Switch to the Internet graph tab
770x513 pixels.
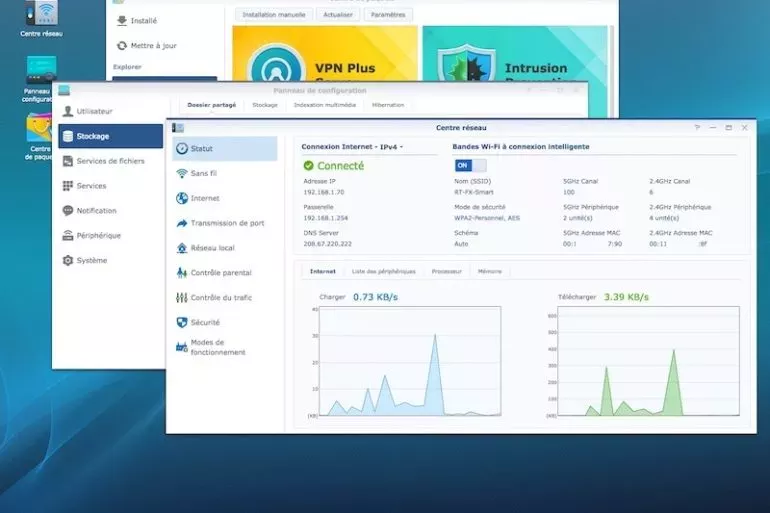(x=323, y=271)
